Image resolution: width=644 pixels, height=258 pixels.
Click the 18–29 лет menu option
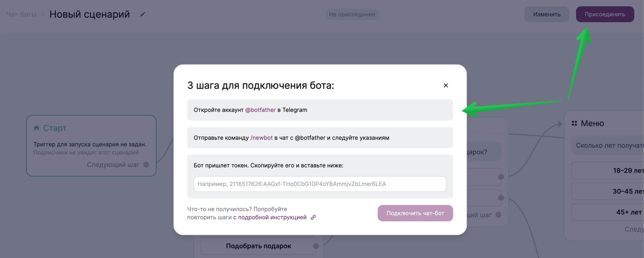click(608, 170)
